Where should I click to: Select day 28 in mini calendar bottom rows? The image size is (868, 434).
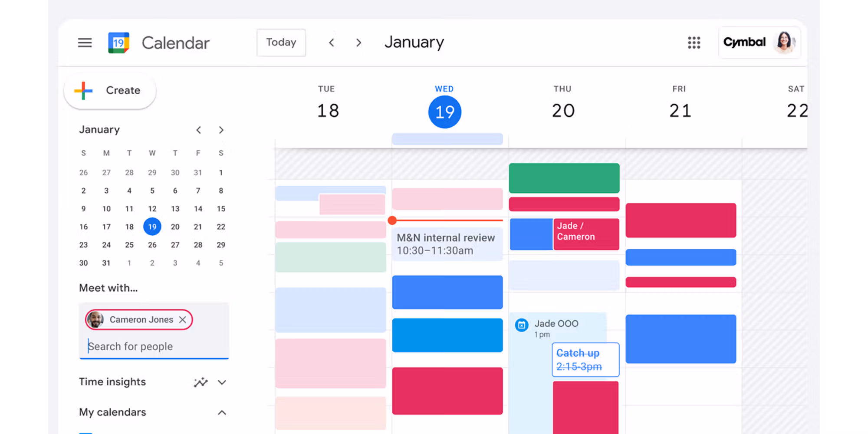point(198,245)
